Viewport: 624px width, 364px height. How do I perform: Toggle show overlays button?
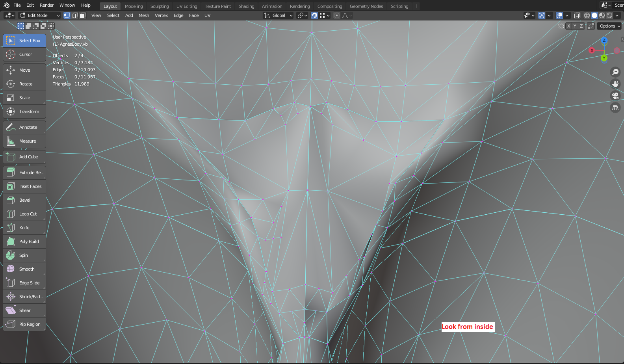click(559, 15)
